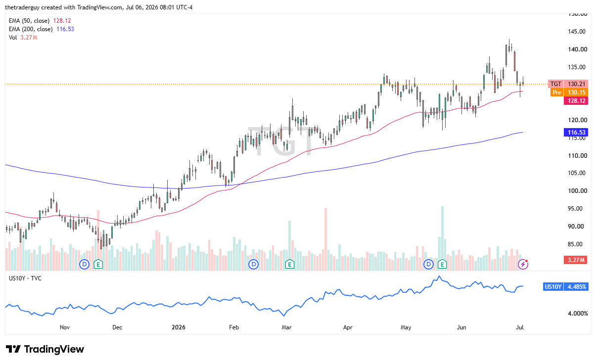Click the Jul label on time axis
596x364 pixels.
pyautogui.click(x=520, y=327)
